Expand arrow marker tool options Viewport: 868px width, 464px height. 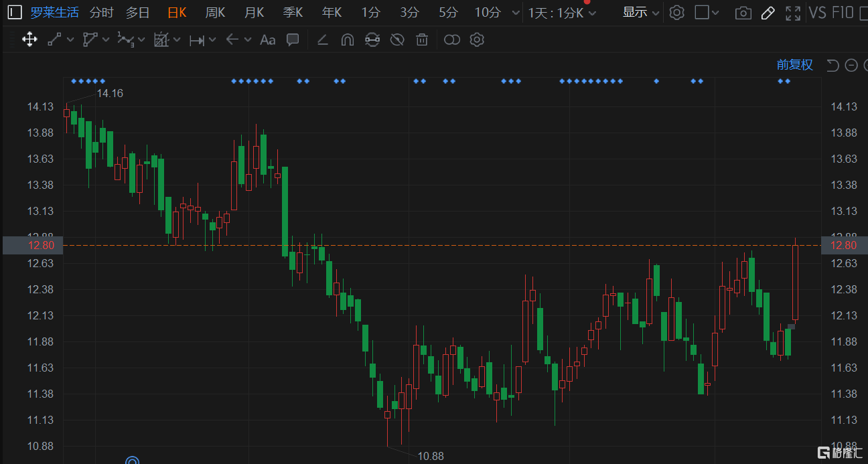pyautogui.click(x=248, y=40)
